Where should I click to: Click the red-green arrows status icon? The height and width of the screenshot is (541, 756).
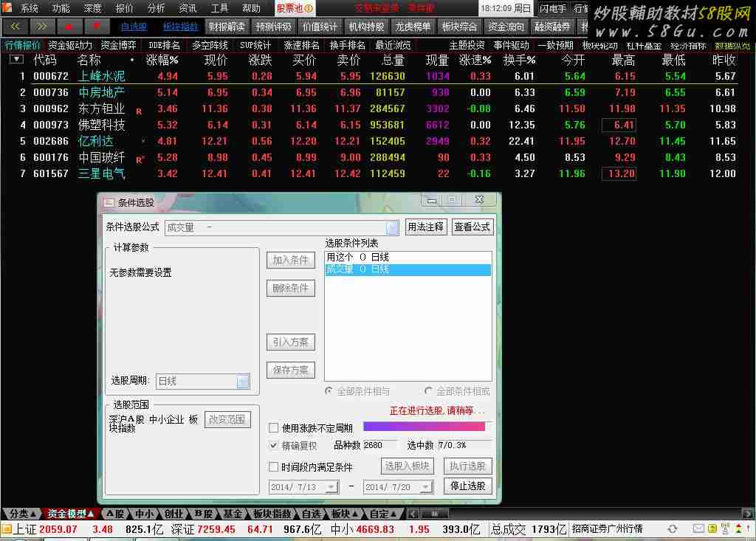tap(738, 529)
